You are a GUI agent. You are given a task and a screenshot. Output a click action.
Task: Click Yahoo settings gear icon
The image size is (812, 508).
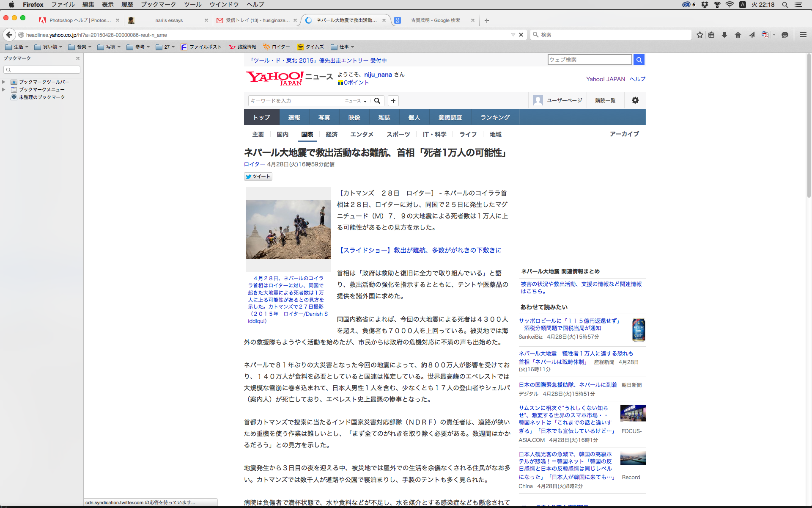635,100
